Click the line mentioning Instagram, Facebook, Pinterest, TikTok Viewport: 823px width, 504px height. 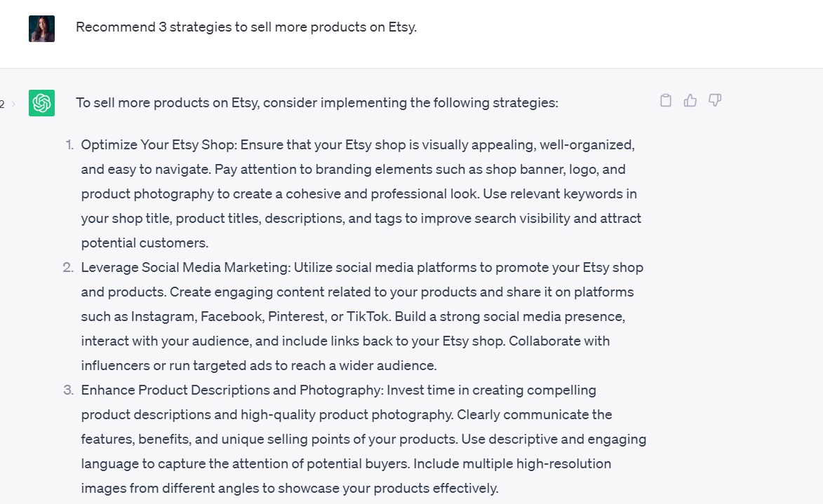pos(353,317)
